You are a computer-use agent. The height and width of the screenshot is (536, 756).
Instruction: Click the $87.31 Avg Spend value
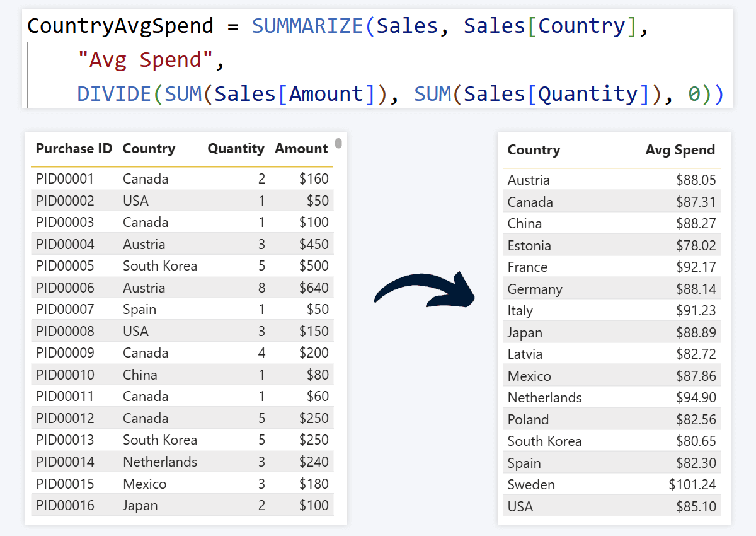[x=696, y=202]
